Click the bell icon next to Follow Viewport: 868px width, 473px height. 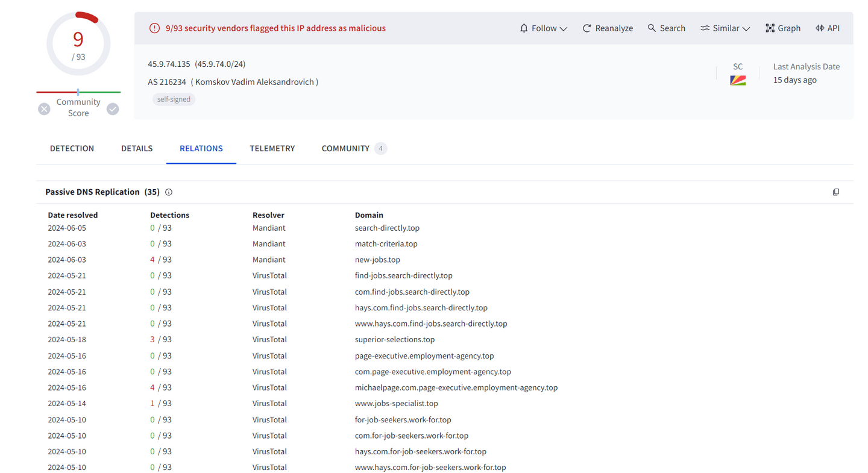(x=523, y=28)
